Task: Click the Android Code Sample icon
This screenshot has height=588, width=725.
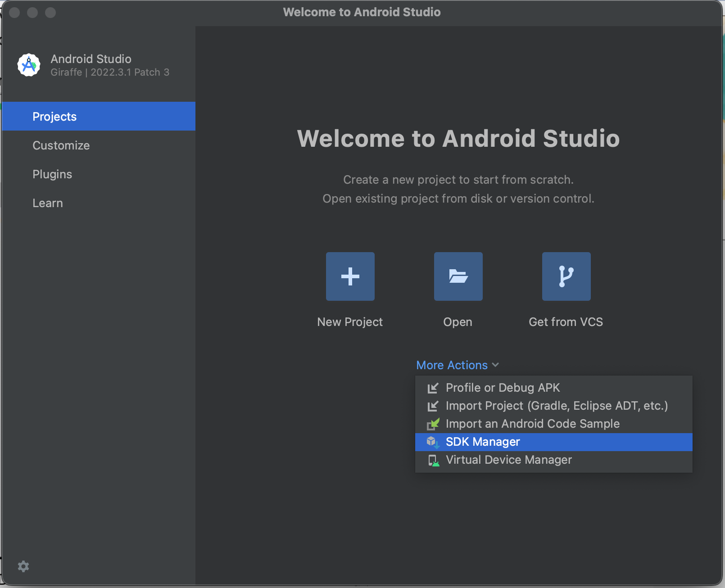Action: (433, 424)
